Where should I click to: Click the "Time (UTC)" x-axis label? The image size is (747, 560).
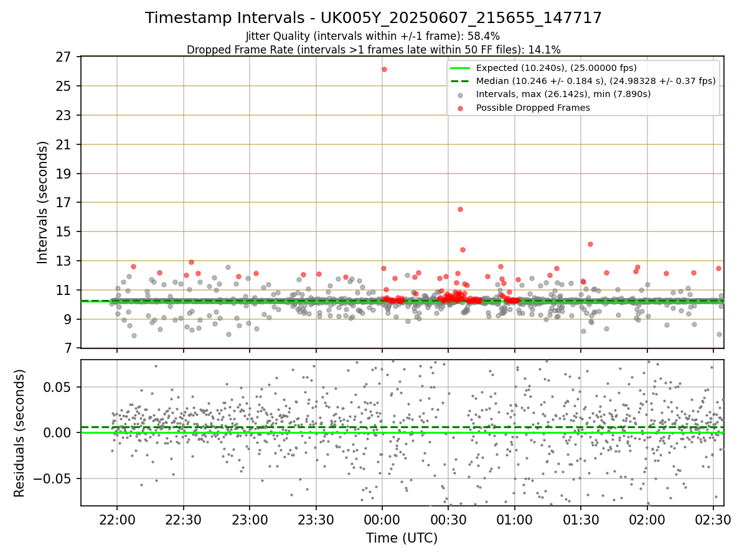pyautogui.click(x=402, y=538)
